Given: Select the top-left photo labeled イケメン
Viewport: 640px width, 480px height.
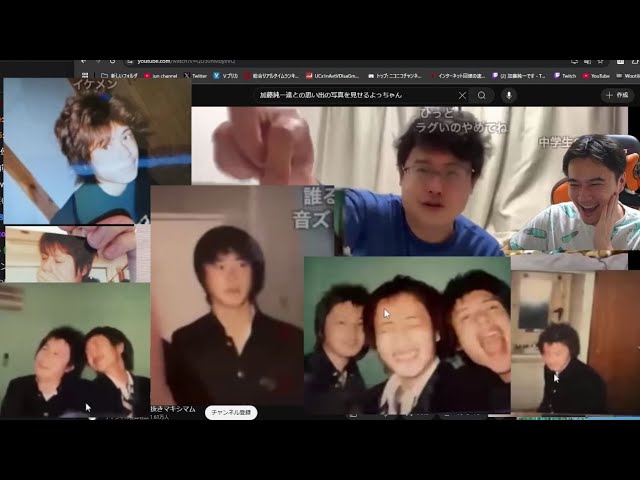Looking at the screenshot, I should tap(97, 151).
